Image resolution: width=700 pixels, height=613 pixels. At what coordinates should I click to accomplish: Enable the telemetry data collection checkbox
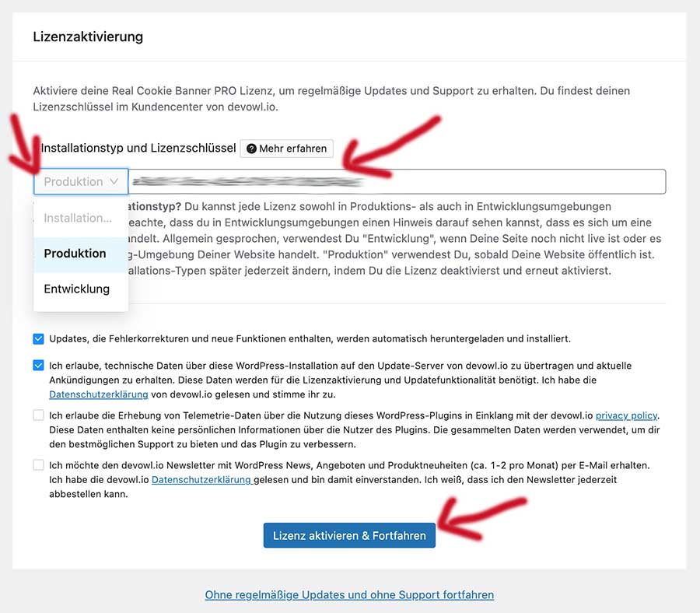[x=39, y=415]
